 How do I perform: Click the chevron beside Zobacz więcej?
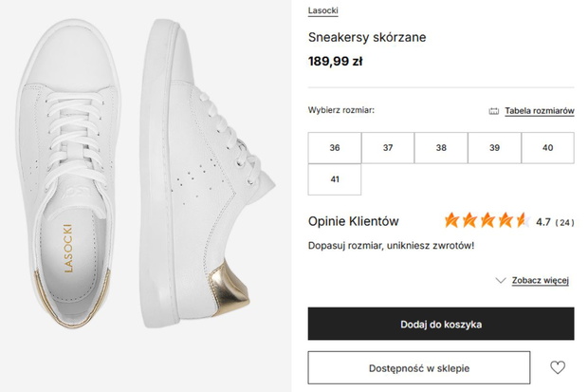(x=501, y=280)
